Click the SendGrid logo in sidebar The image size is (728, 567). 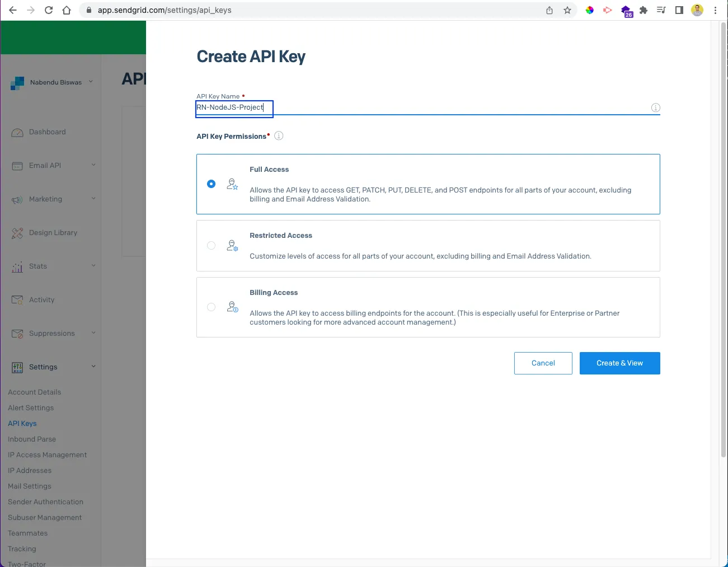(x=17, y=83)
